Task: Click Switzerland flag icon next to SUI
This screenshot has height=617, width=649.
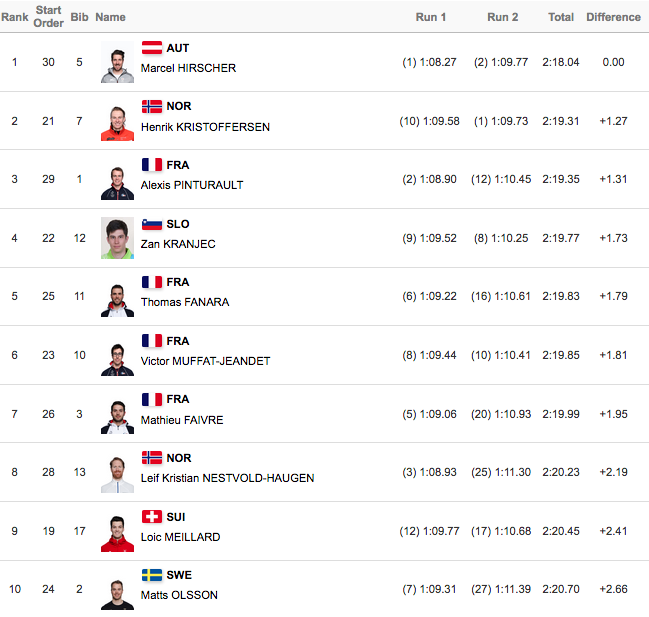Action: 152,516
